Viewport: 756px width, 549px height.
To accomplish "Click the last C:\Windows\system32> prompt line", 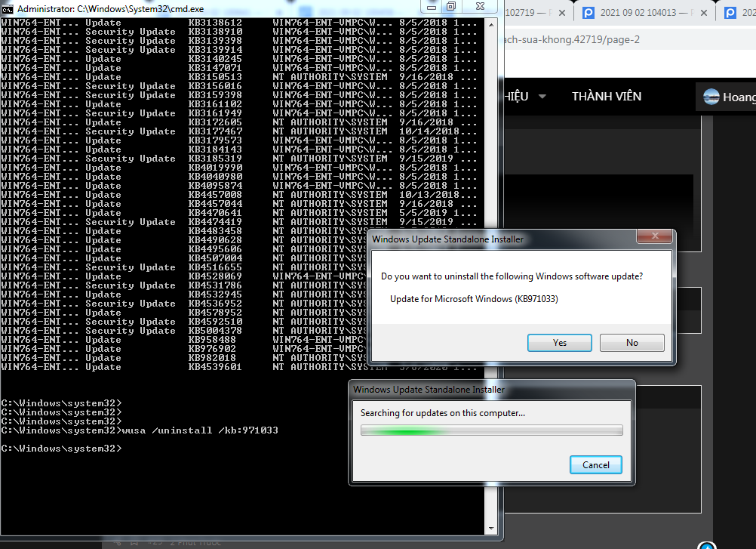I will (x=61, y=449).
